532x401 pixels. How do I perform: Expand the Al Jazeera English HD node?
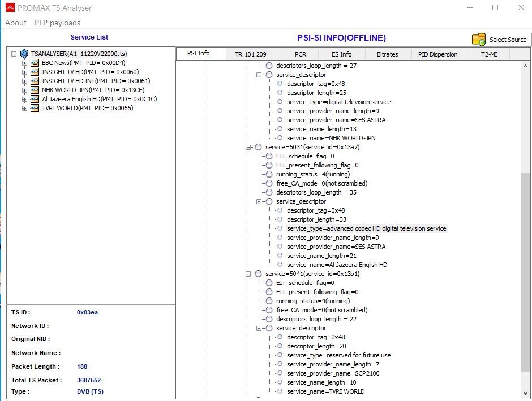pos(24,99)
